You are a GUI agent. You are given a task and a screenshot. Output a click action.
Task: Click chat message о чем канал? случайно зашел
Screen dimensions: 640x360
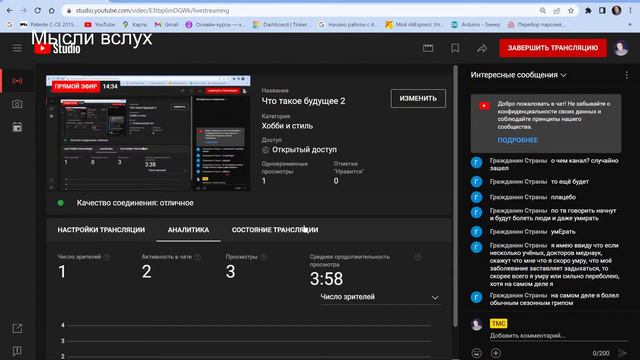(554, 164)
